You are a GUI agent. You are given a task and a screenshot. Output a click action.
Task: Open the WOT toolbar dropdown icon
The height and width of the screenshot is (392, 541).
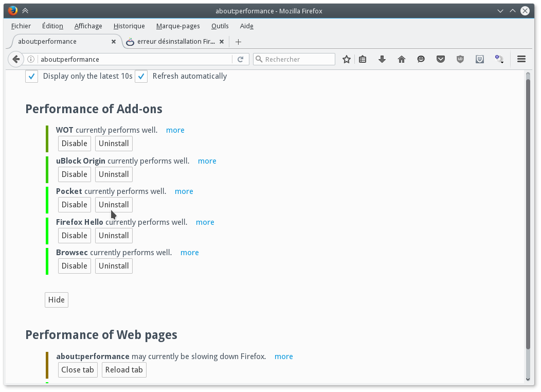pos(499,59)
